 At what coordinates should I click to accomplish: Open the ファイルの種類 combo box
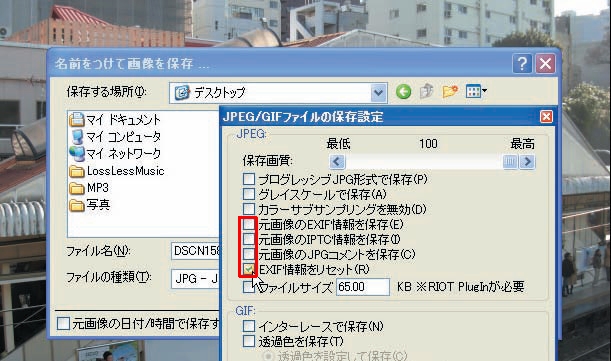click(195, 278)
